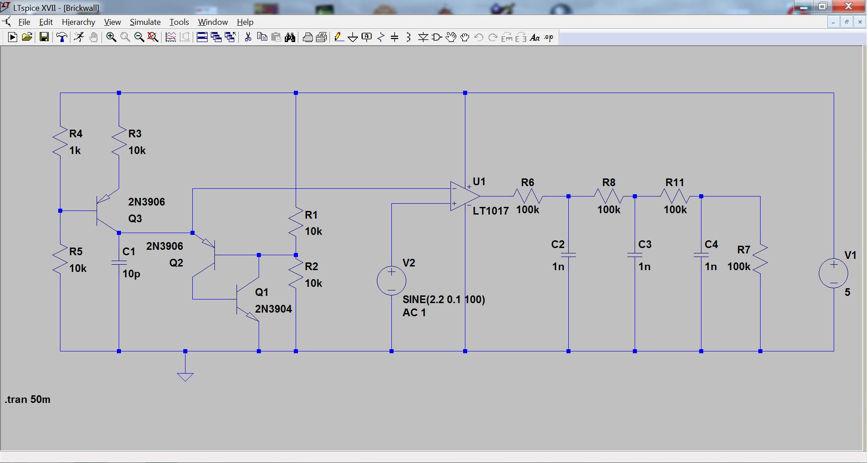Select the Draw Wire pencil tool
This screenshot has width=868, height=463.
339,37
